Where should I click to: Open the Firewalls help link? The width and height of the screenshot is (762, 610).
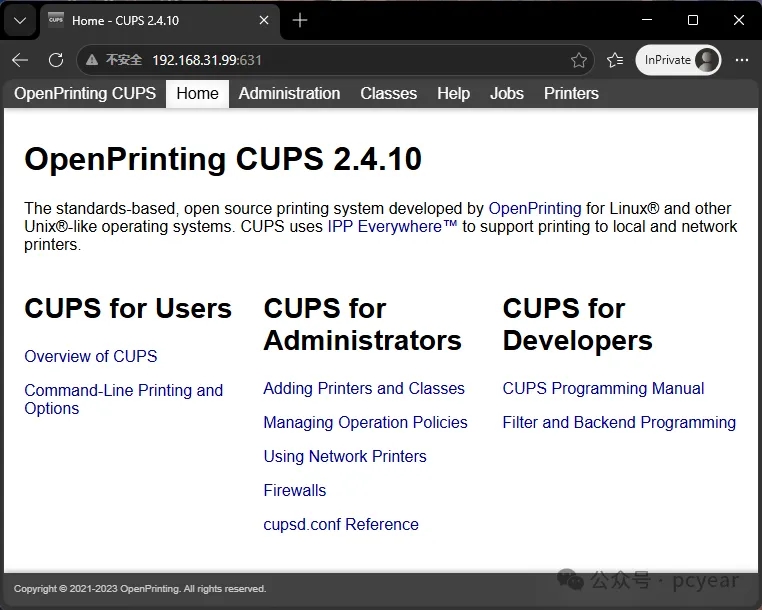(x=294, y=490)
